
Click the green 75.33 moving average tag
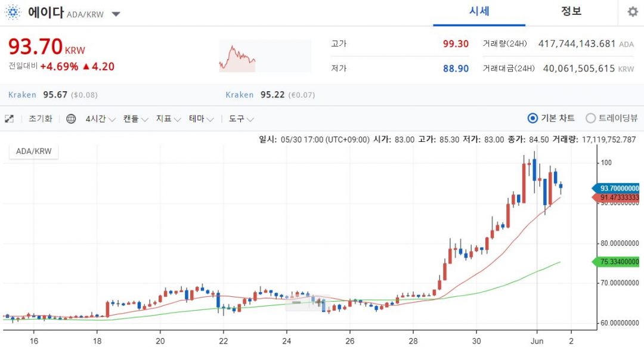tap(615, 262)
